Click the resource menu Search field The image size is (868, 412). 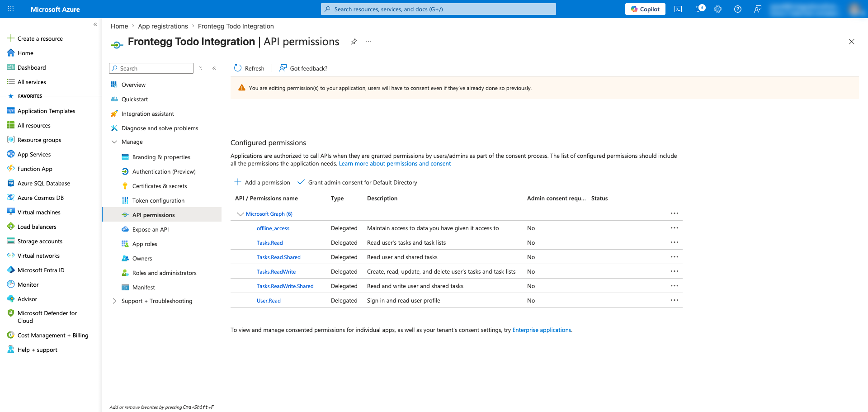click(151, 68)
